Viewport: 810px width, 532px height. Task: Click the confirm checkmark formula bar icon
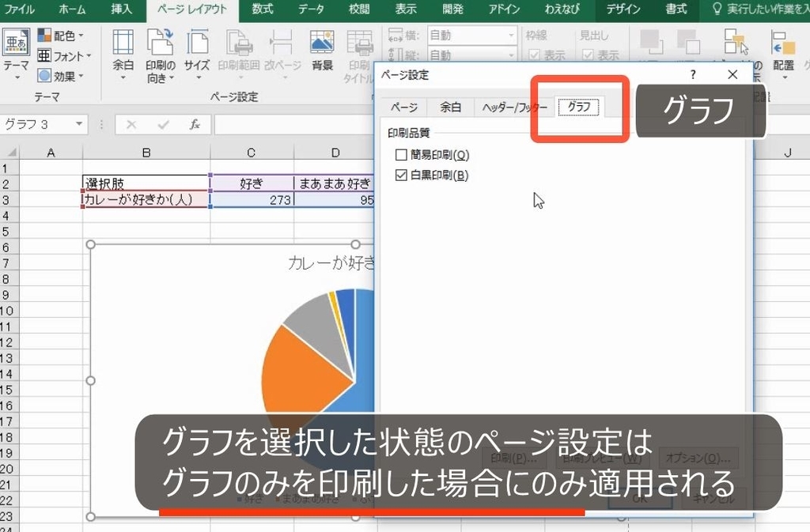click(x=163, y=124)
